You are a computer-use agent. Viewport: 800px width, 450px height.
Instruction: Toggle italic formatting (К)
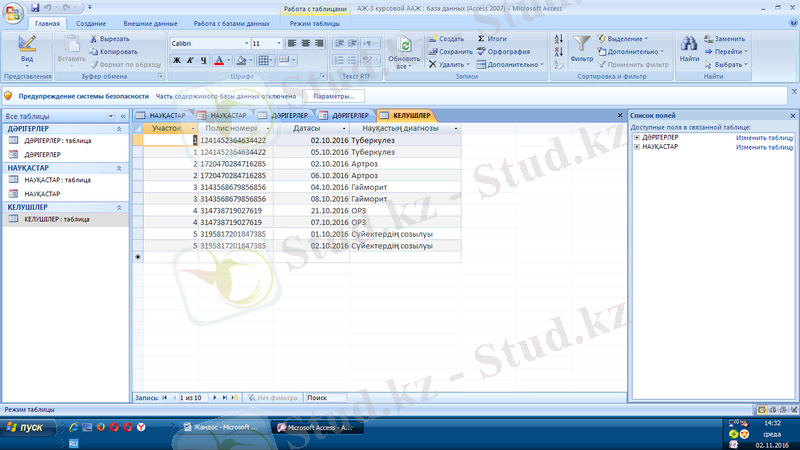[190, 61]
